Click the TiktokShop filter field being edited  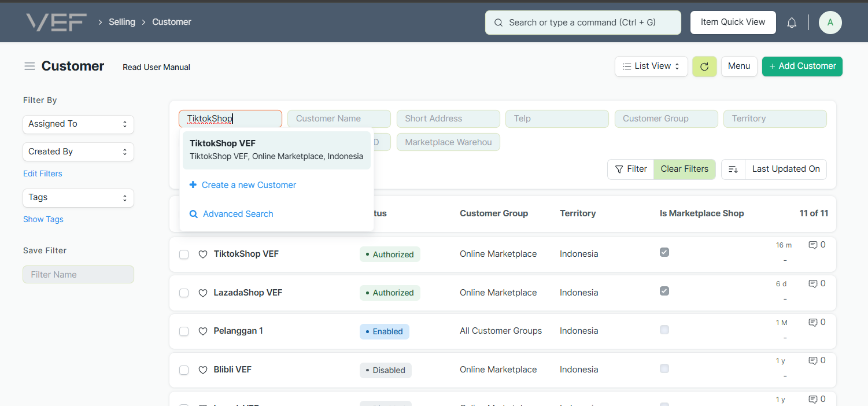230,119
